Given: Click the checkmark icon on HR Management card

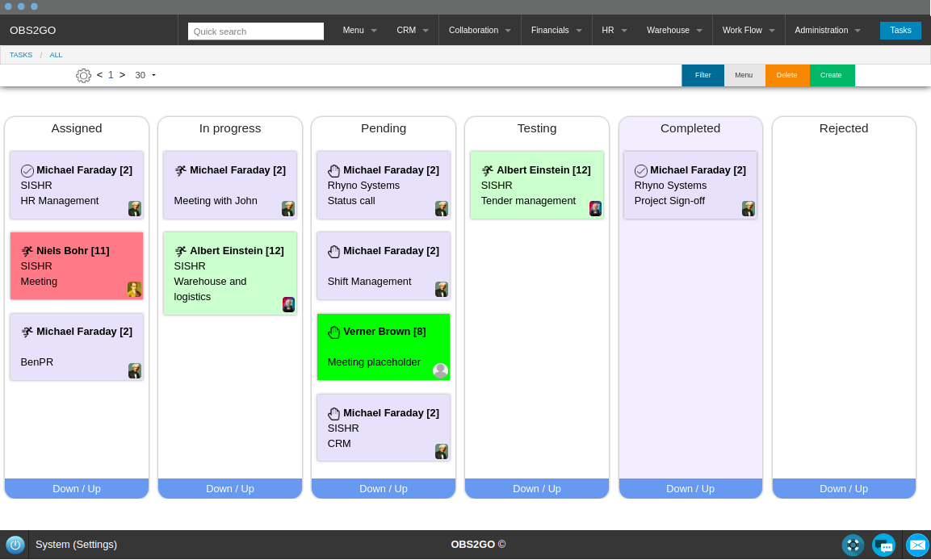Looking at the screenshot, I should [27, 171].
